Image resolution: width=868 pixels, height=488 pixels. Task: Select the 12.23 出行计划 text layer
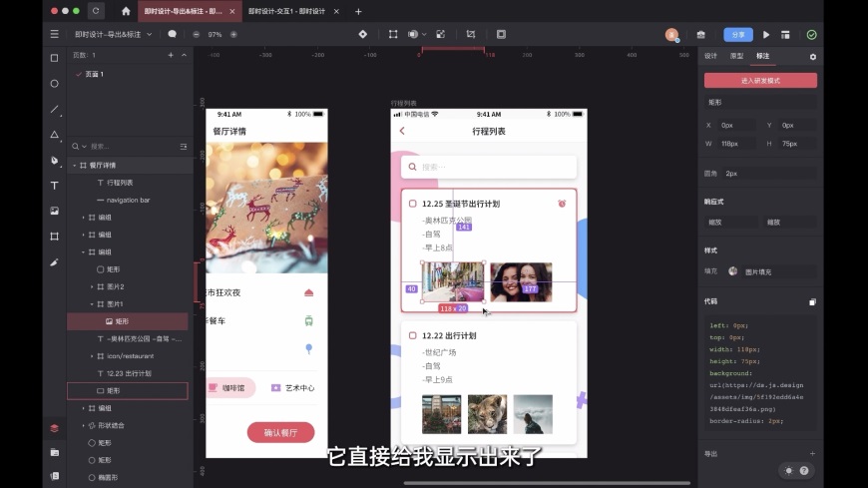pyautogui.click(x=128, y=373)
